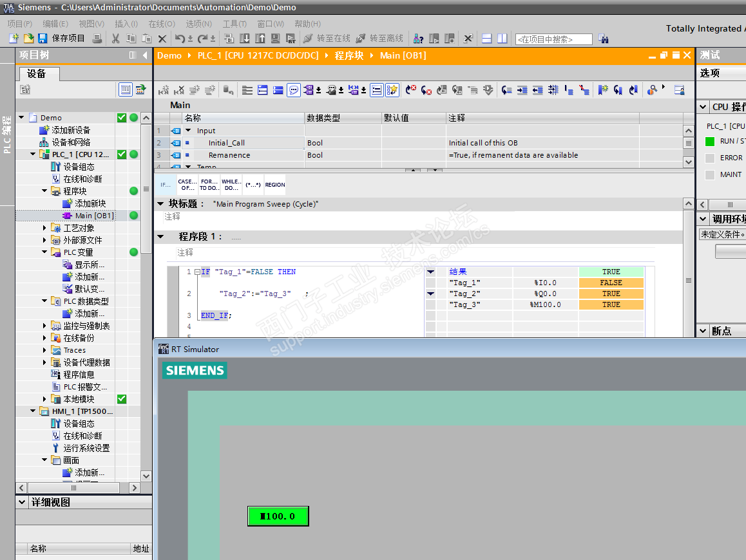Image resolution: width=746 pixels, height=560 pixels.
Task: Click the speech bubble comment icon in editor toolbar
Action: pos(294,90)
